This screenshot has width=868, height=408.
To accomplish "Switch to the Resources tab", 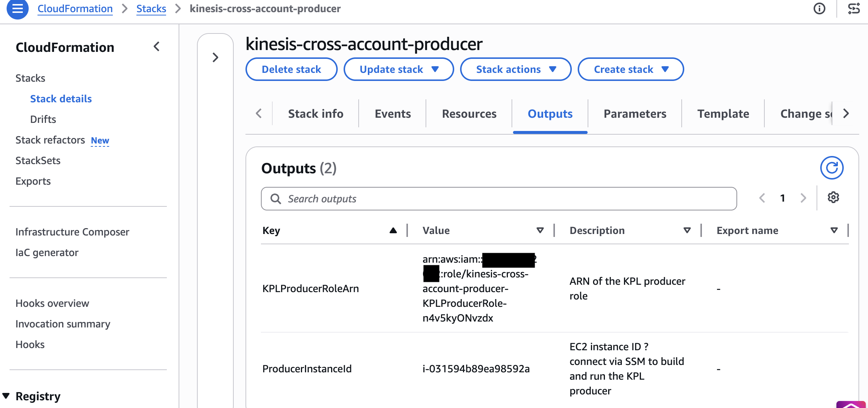I will 469,114.
